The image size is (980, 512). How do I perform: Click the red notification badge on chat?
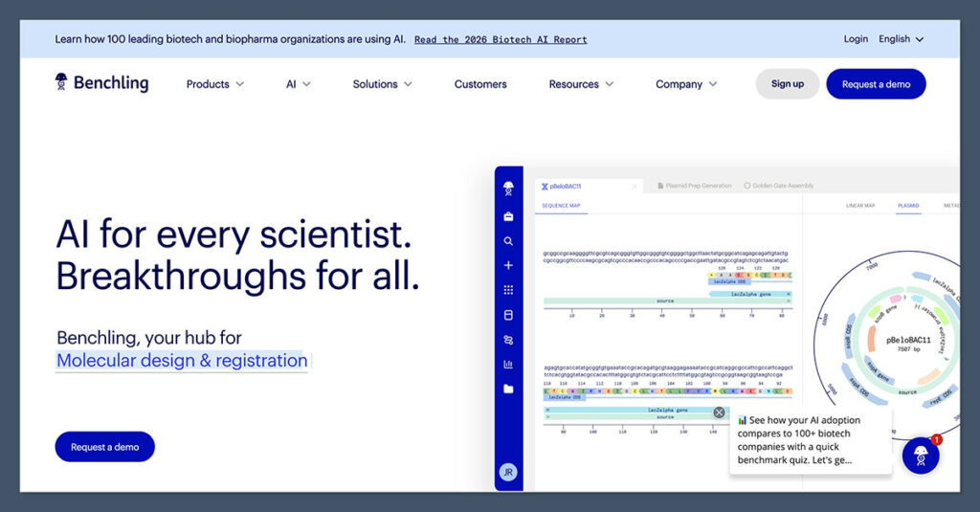click(x=936, y=439)
